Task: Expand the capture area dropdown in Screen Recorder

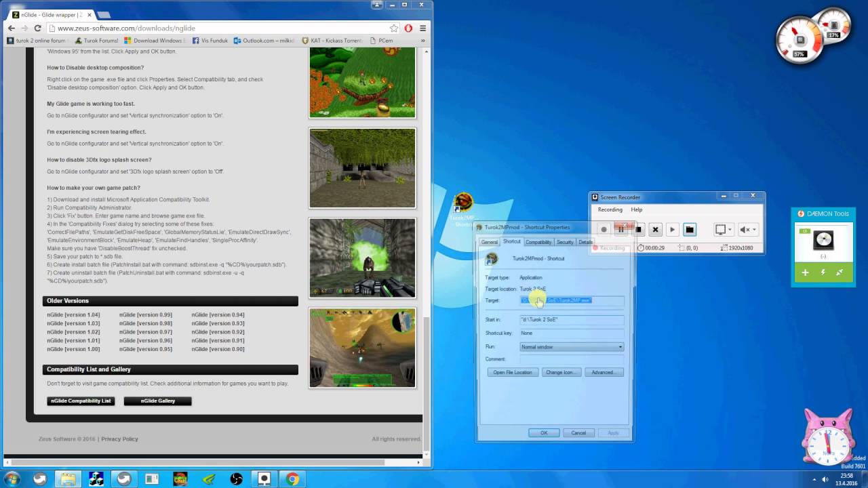Action: coord(730,230)
